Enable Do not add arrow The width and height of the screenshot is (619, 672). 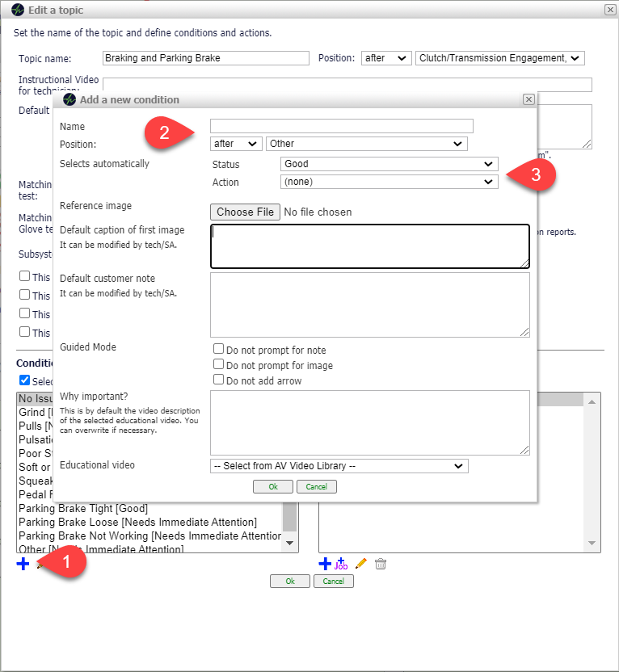219,380
